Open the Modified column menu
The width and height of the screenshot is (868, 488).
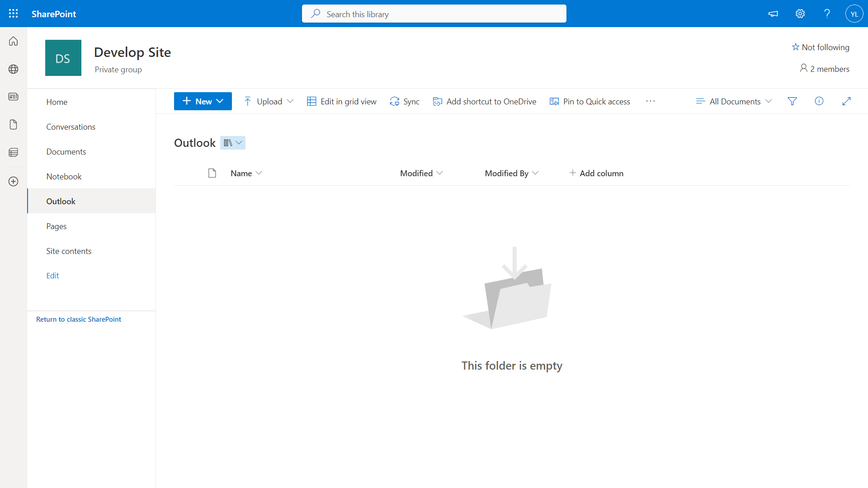(421, 173)
